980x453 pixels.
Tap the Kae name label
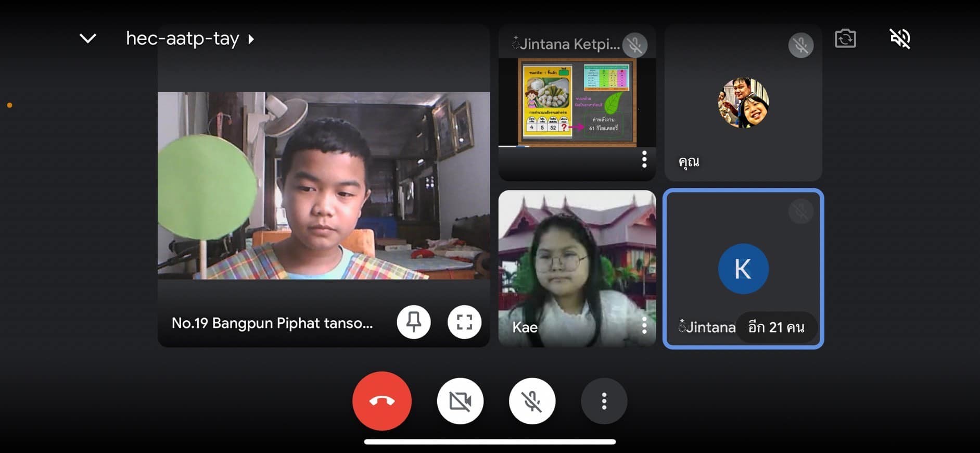[525, 328]
